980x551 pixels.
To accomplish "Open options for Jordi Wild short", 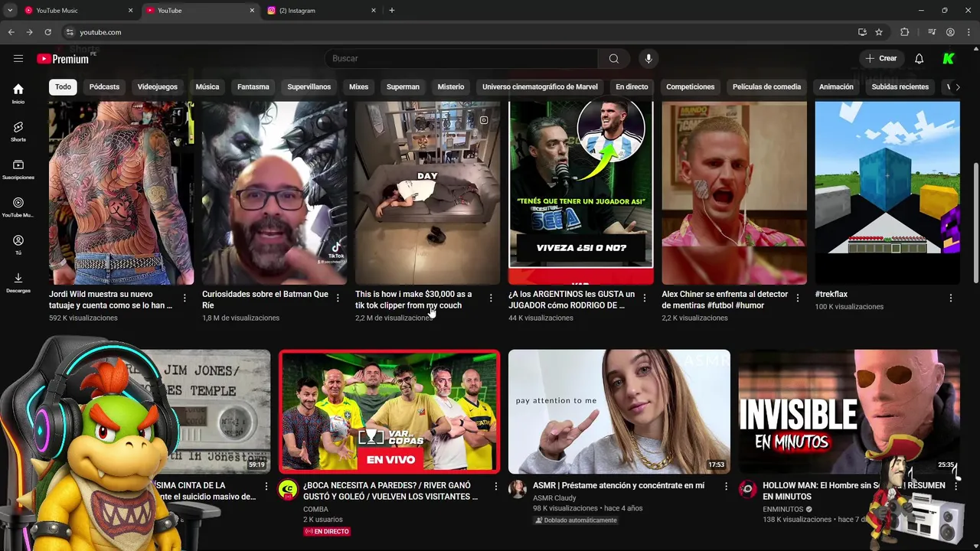I will tap(185, 298).
